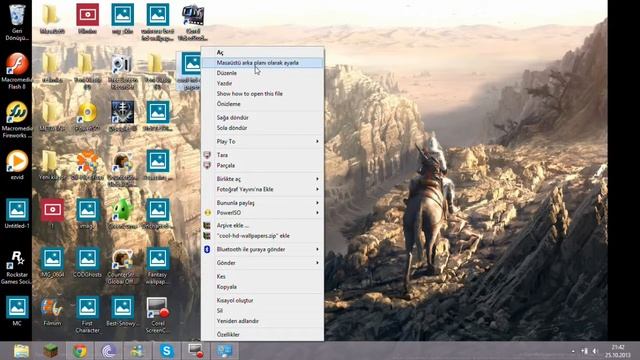Select the Best-Snowy image file
Image resolution: width=640 pixels, height=360 pixels.
(122, 312)
